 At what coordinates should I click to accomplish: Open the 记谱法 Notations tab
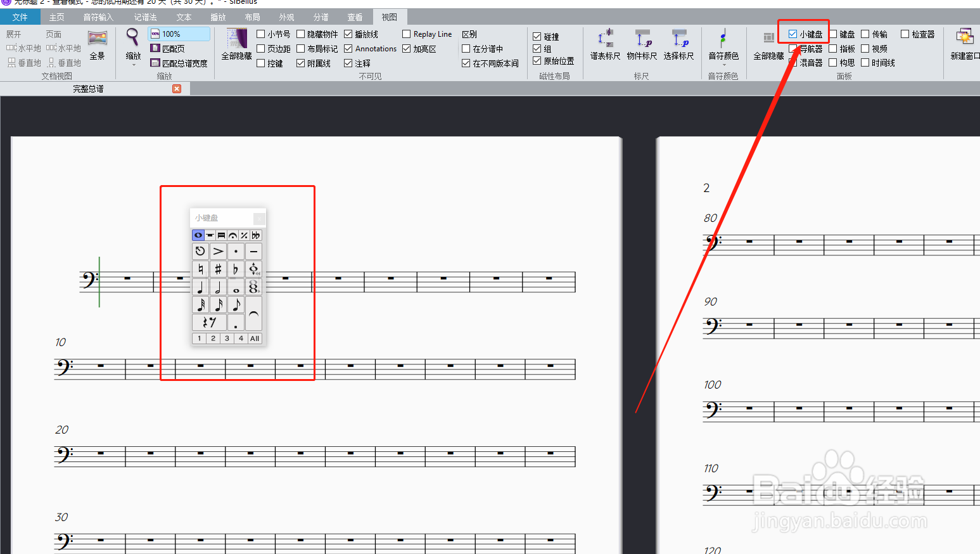click(145, 17)
